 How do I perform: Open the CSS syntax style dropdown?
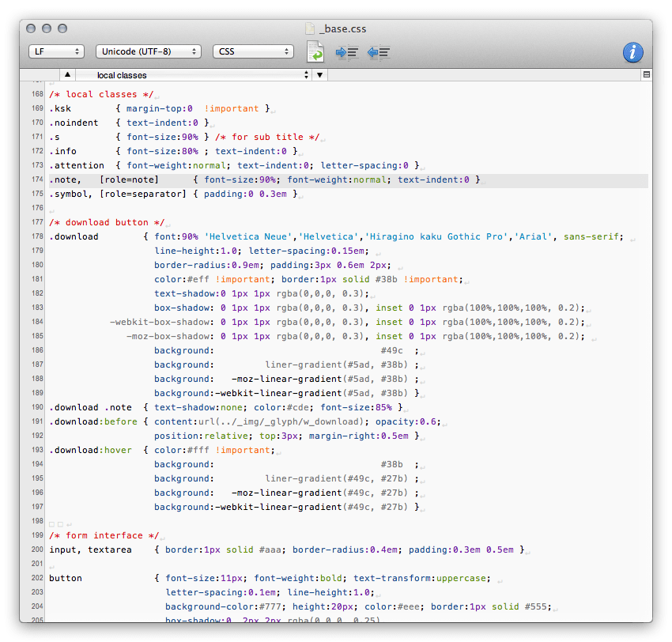click(253, 51)
